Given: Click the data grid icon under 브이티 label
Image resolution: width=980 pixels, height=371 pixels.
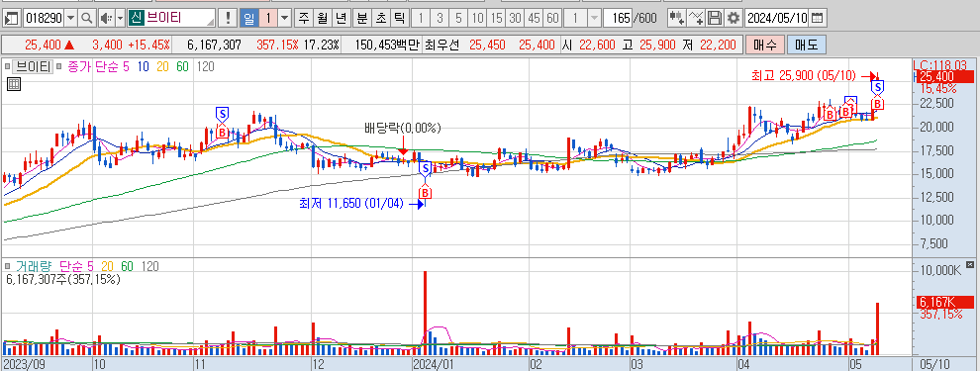Looking at the screenshot, I should pos(14,84).
